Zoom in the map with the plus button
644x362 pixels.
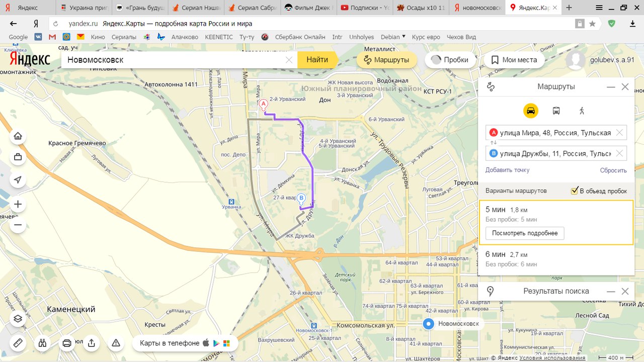18,204
